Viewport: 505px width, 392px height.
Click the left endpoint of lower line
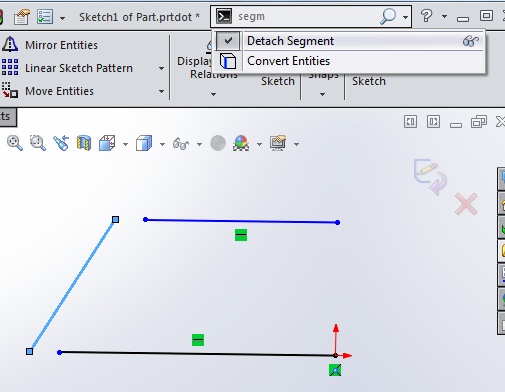(59, 352)
